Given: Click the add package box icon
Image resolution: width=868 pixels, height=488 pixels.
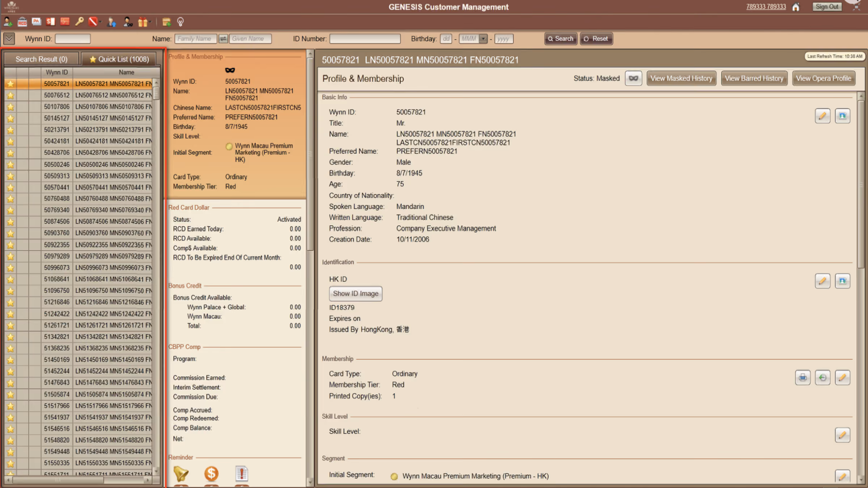Looking at the screenshot, I should pos(166,22).
